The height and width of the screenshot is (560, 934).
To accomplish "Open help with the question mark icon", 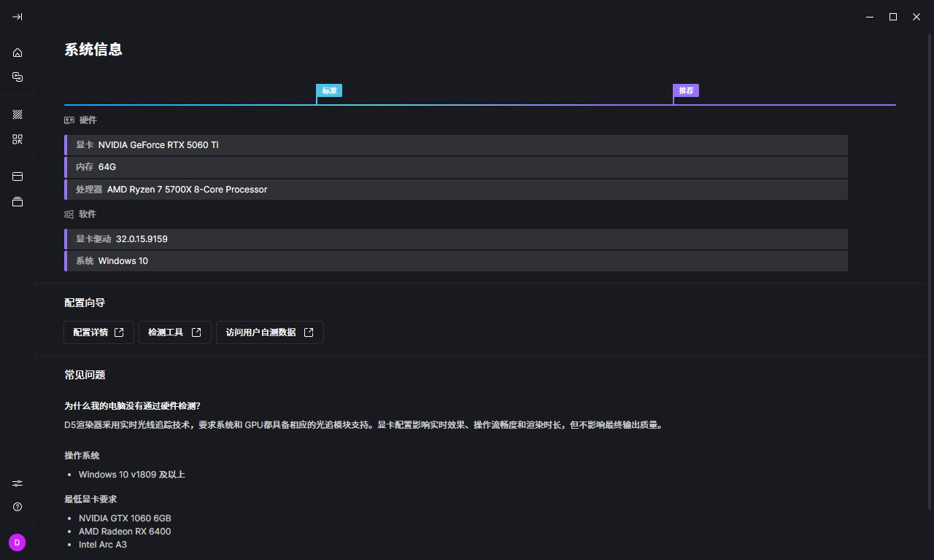I will pyautogui.click(x=18, y=507).
